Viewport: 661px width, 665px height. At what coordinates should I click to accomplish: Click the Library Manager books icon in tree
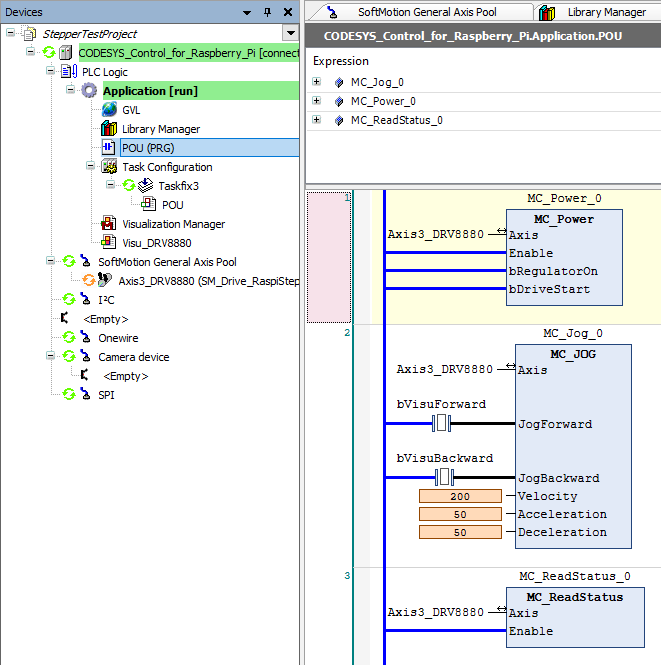point(110,129)
